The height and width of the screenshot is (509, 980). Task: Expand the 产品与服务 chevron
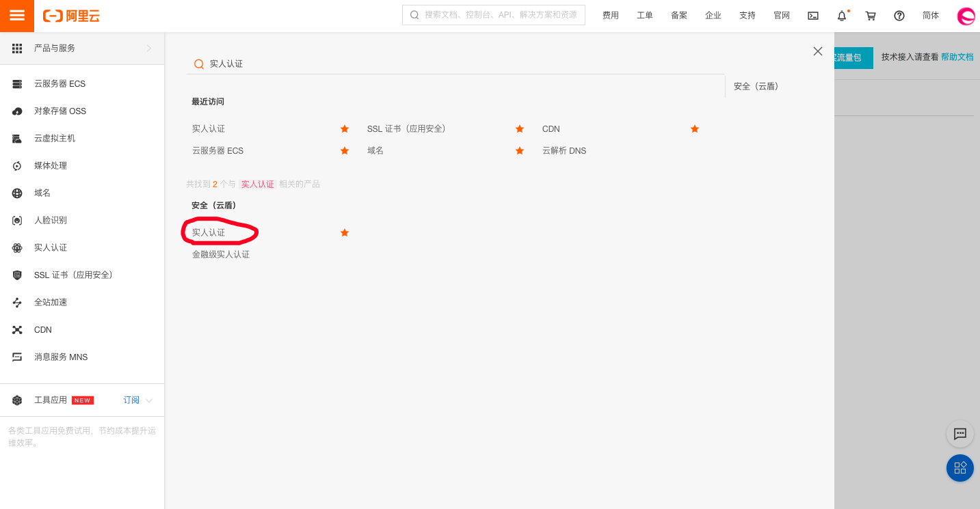point(149,49)
